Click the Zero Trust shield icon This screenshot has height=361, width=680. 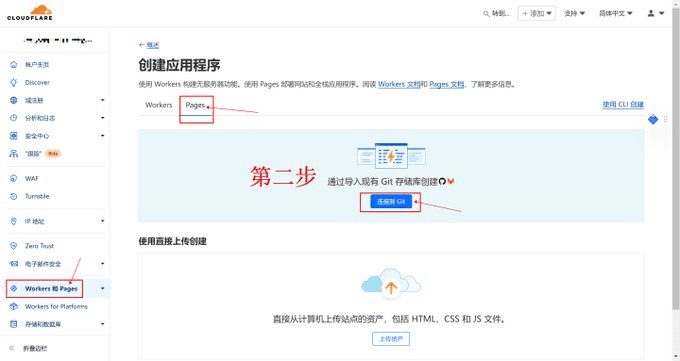pos(13,246)
